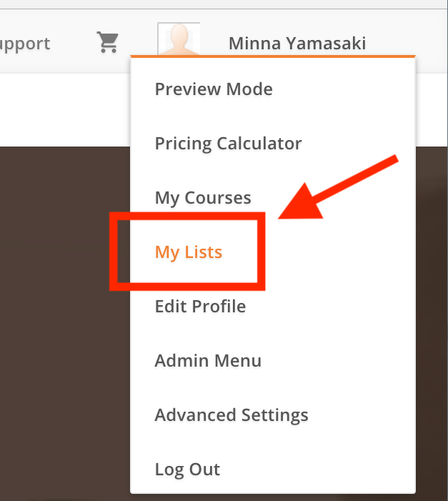Click the white strip below the header
This screenshot has width=448, height=501.
click(x=64, y=111)
